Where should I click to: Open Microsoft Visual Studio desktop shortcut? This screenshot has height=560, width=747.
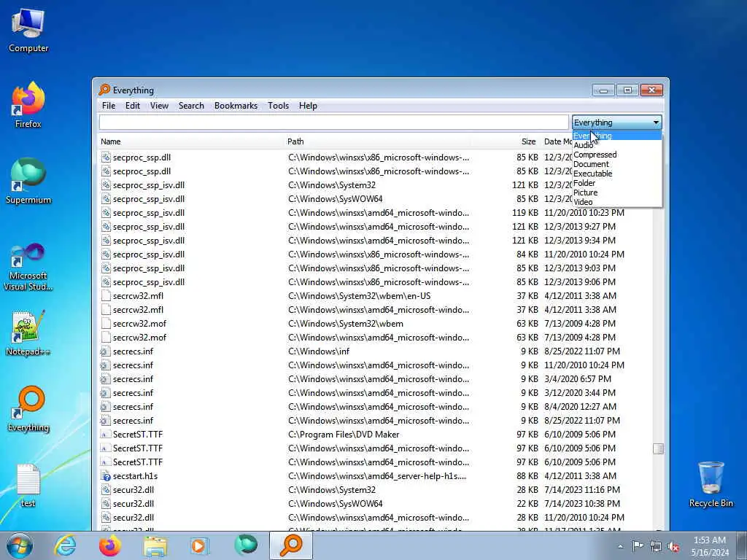point(28,267)
